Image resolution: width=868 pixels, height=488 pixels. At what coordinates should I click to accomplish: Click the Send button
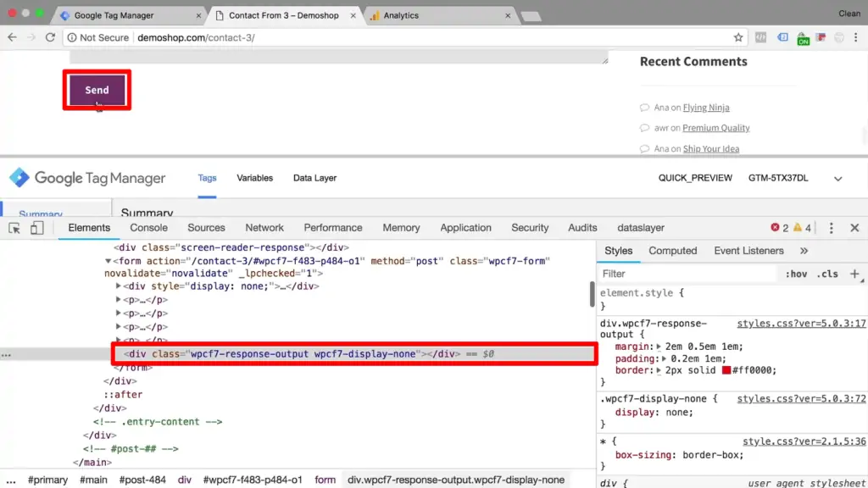tap(96, 89)
